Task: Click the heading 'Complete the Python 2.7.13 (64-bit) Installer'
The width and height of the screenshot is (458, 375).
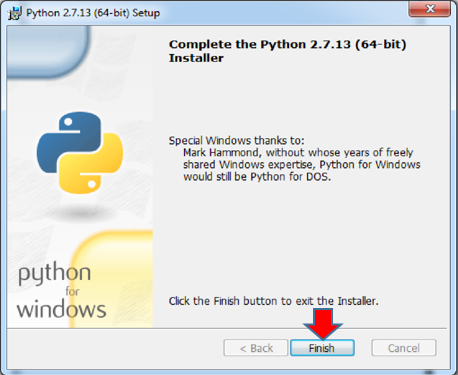Action: coord(287,51)
